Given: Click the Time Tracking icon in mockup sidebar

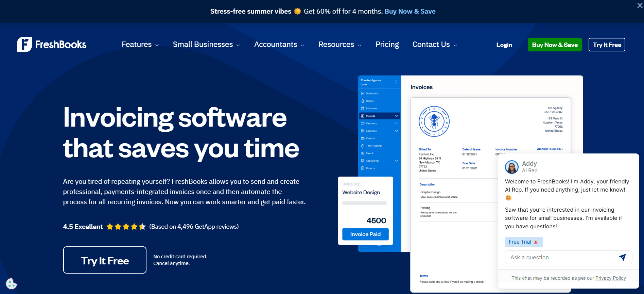Looking at the screenshot, I should (363, 146).
